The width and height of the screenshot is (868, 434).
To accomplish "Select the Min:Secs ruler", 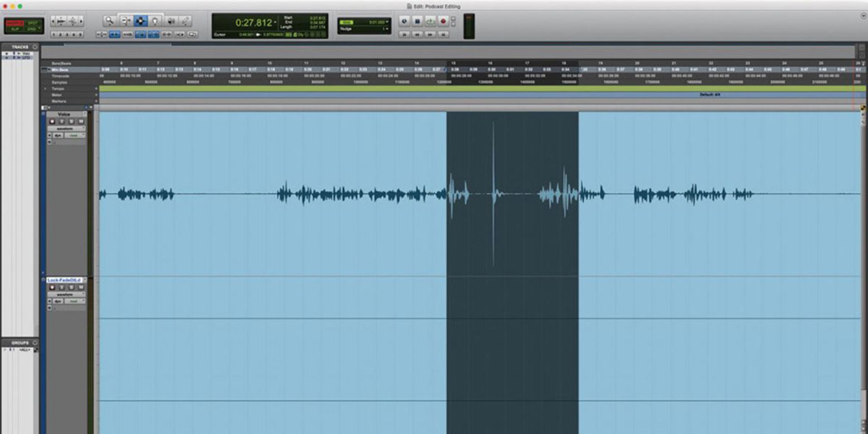I will pyautogui.click(x=60, y=70).
